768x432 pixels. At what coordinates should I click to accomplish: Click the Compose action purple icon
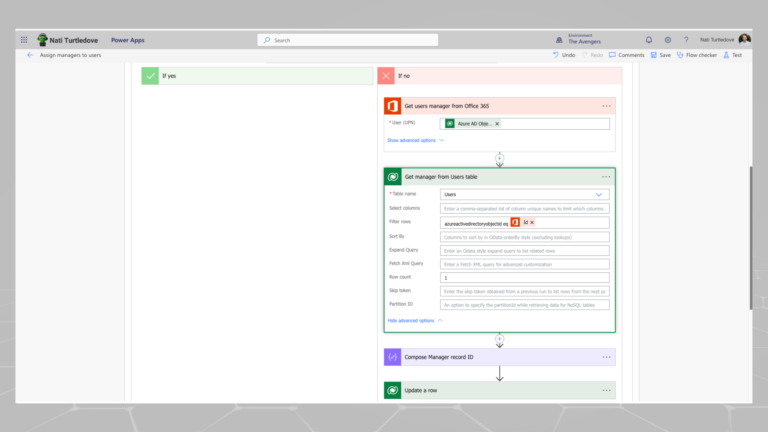click(392, 357)
